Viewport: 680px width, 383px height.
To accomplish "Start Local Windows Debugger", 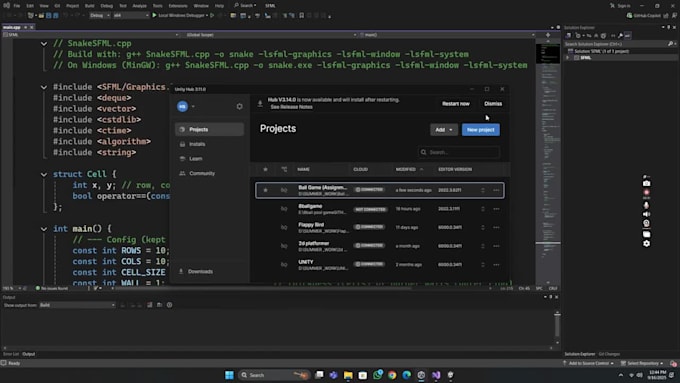I will [180, 15].
